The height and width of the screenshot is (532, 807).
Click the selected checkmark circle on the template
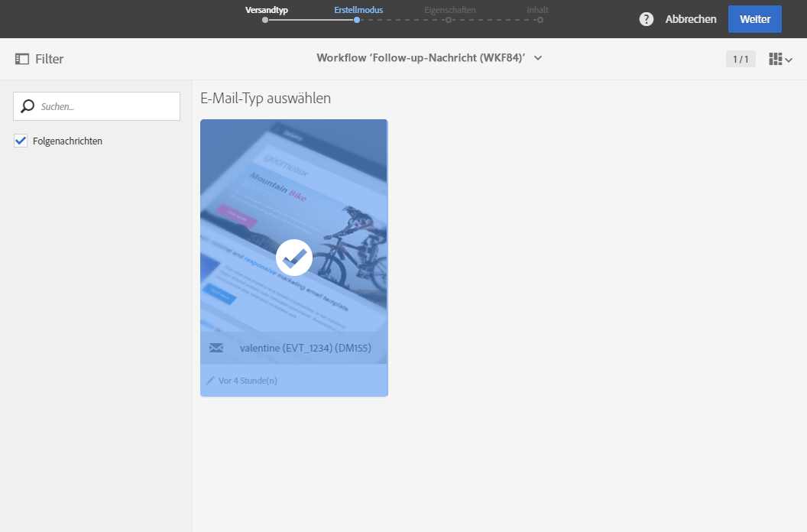(x=294, y=258)
